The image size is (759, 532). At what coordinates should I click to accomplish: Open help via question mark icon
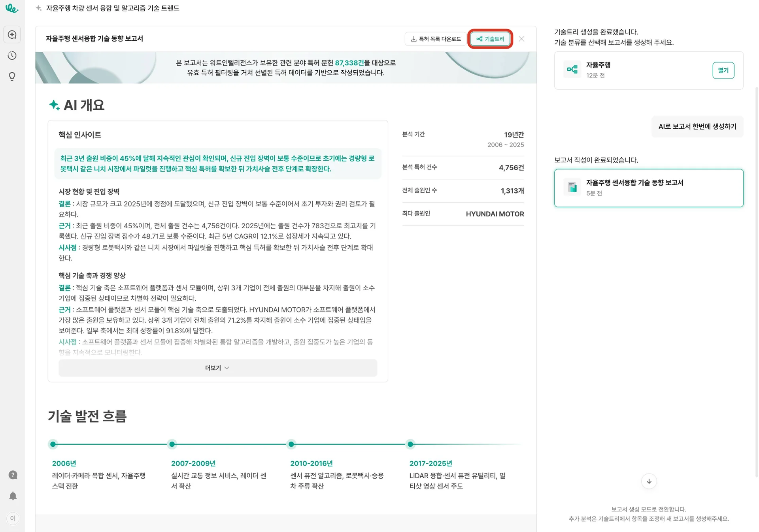click(13, 475)
